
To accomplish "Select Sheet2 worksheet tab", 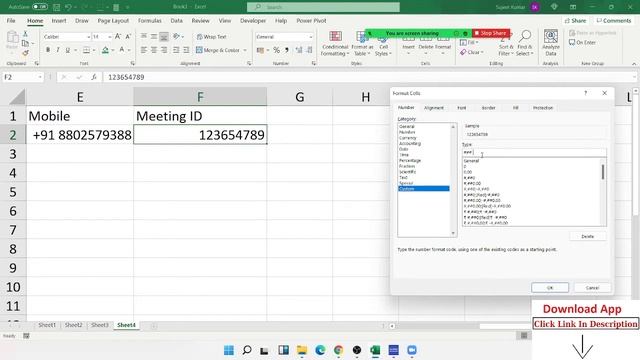I will coord(73,325).
